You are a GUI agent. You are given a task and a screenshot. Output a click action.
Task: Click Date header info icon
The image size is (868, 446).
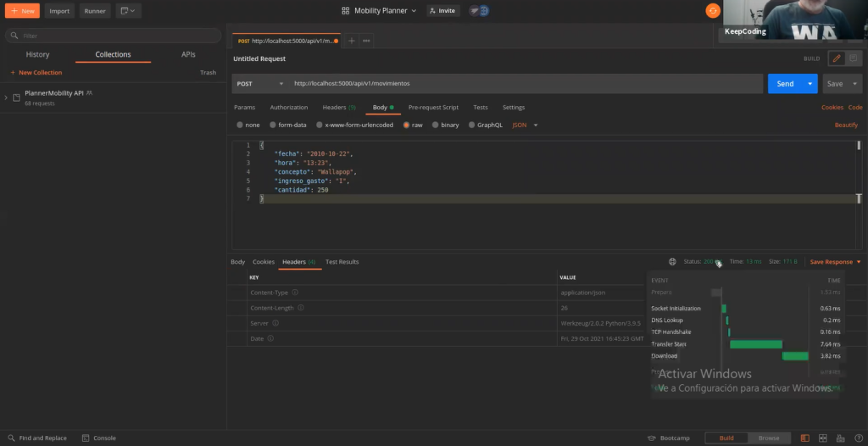click(270, 338)
